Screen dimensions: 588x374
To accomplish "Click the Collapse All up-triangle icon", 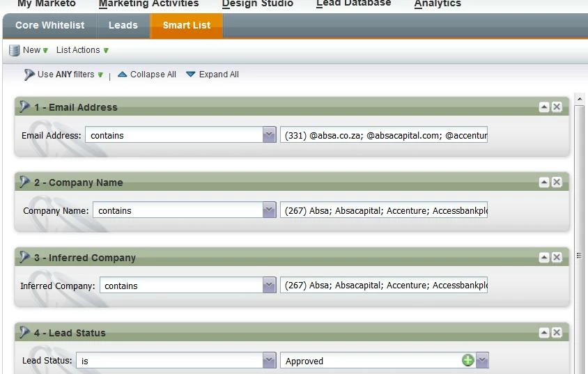I will [x=122, y=75].
